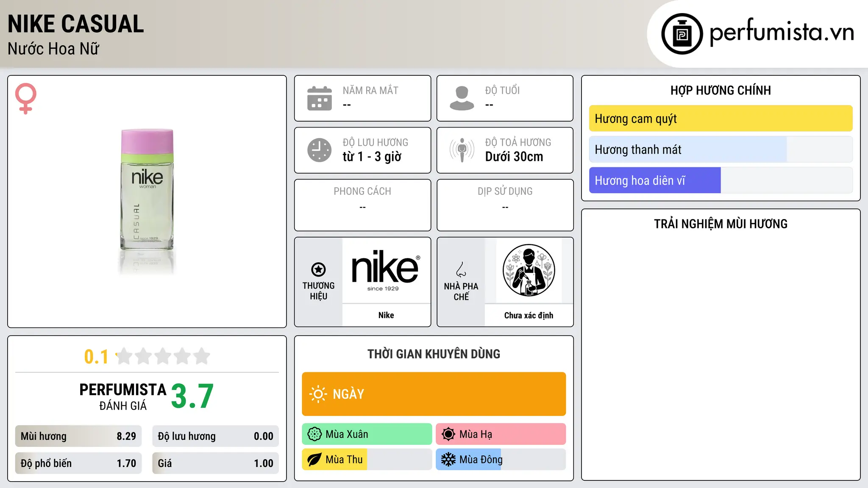Click the Năm ra mắt label
The image size is (868, 488).
click(x=370, y=90)
